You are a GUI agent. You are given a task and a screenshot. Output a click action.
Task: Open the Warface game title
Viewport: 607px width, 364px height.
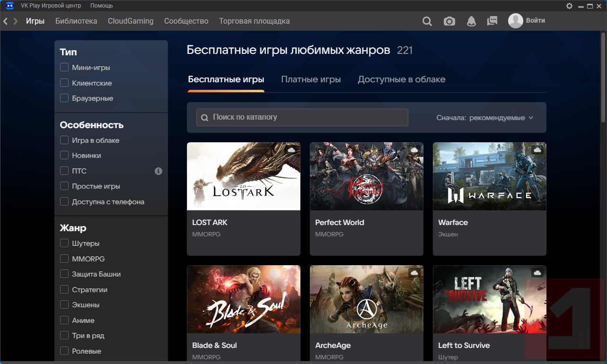click(453, 223)
